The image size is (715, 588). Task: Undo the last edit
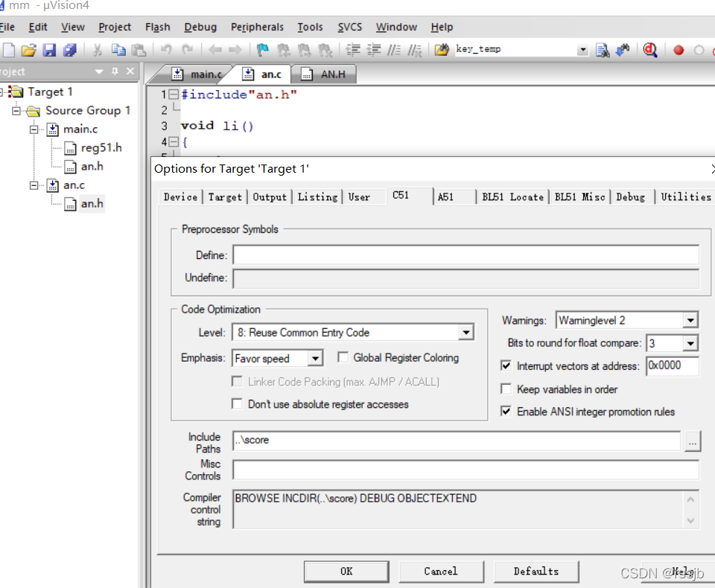(166, 50)
